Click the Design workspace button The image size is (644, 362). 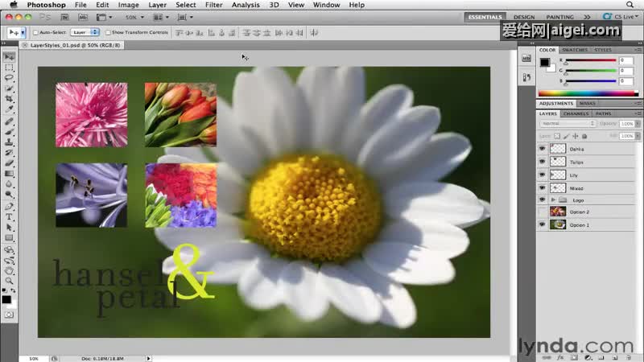pyautogui.click(x=524, y=16)
